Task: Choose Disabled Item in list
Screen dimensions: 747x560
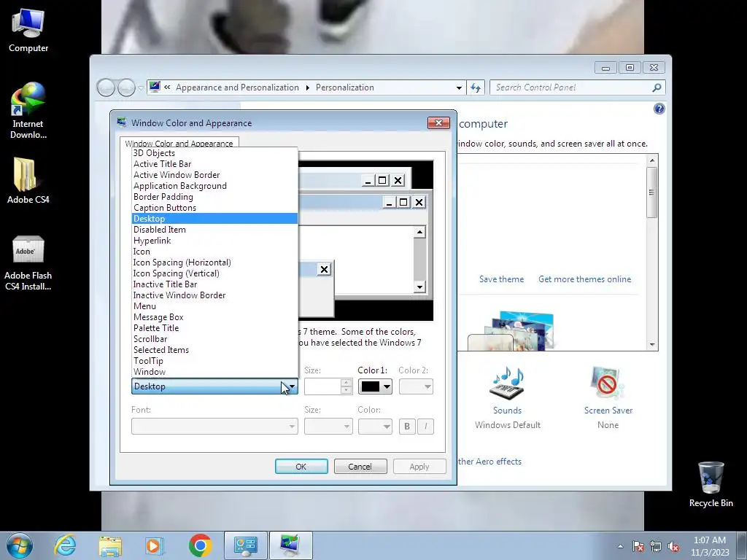Action: (214, 230)
